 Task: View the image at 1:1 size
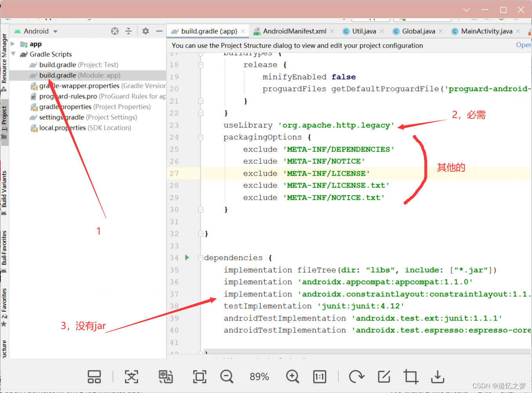tap(320, 377)
